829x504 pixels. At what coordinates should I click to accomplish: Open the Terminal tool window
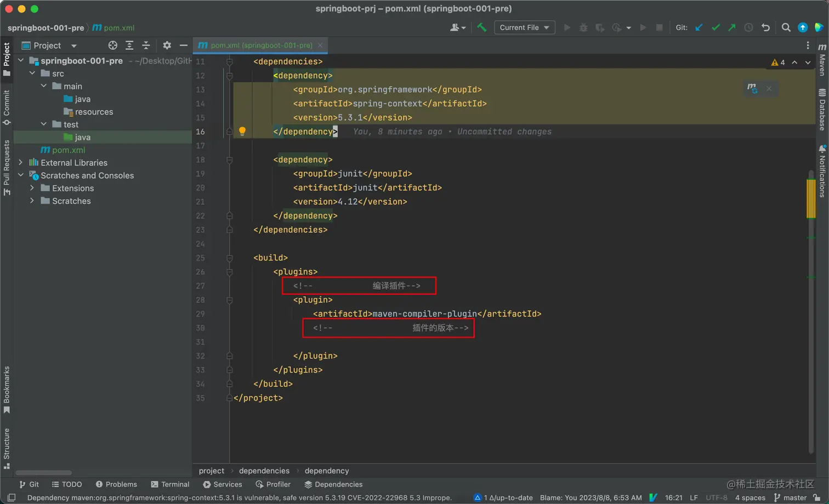(170, 484)
